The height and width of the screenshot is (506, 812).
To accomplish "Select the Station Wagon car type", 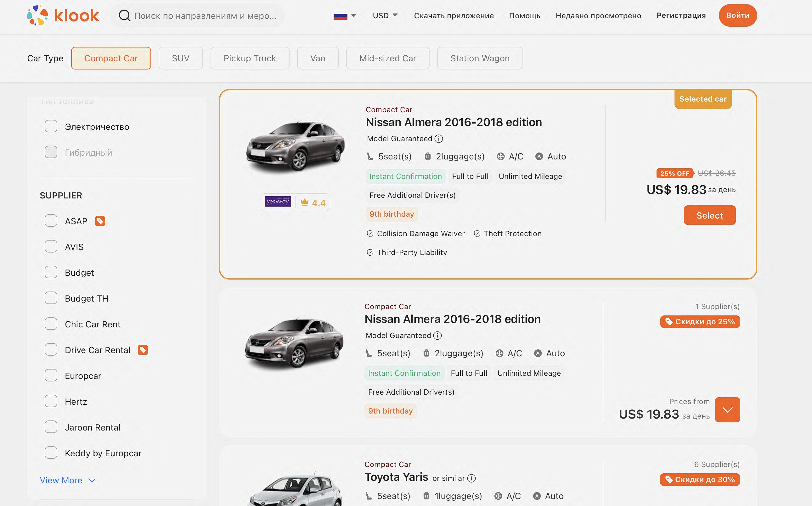I will coord(480,58).
